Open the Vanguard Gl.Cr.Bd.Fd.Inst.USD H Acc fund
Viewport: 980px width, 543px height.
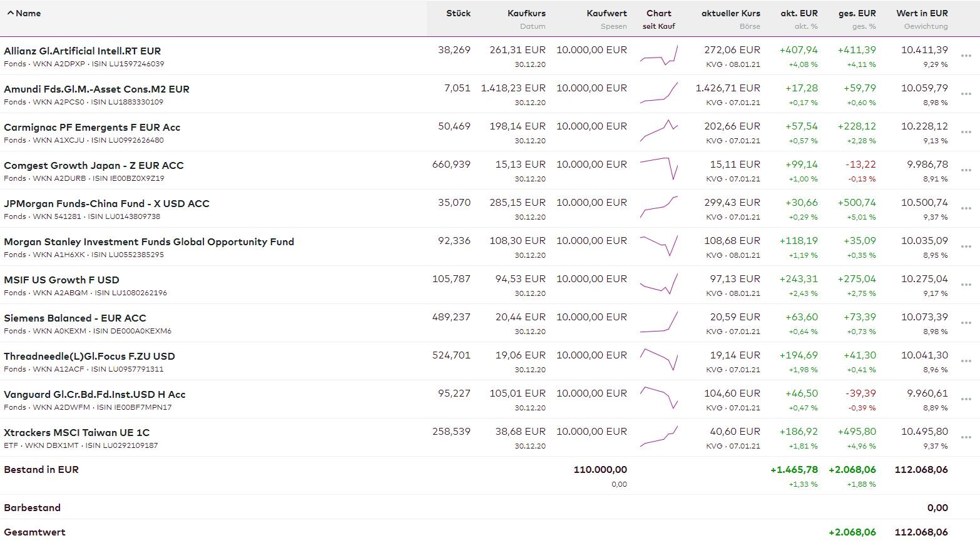pyautogui.click(x=94, y=394)
